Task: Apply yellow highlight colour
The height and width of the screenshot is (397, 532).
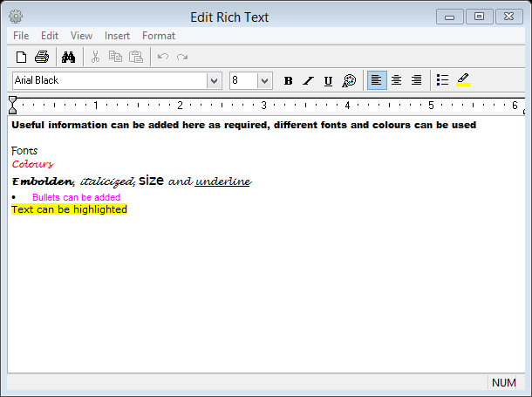Action: 463,80
